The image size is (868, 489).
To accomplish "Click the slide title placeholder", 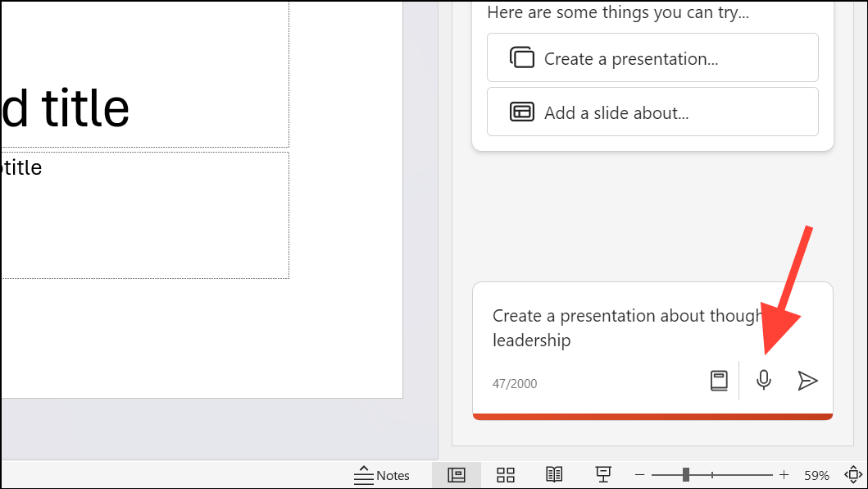I will click(145, 75).
